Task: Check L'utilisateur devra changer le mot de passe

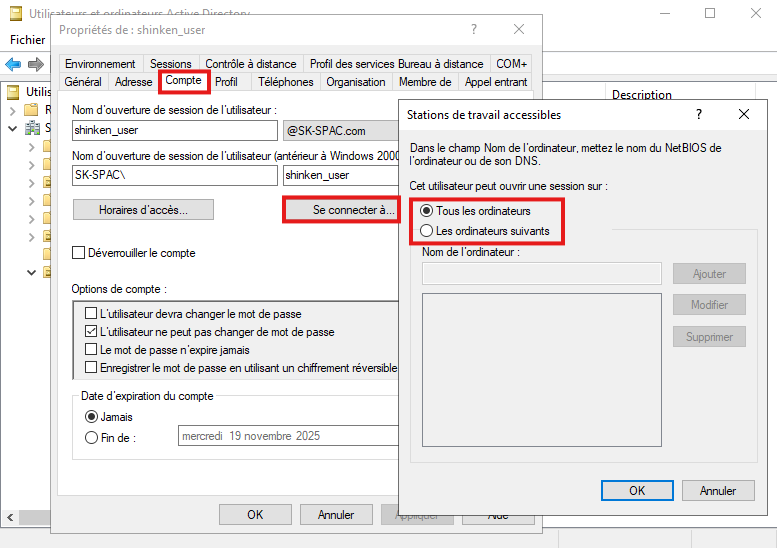Action: pyautogui.click(x=92, y=314)
